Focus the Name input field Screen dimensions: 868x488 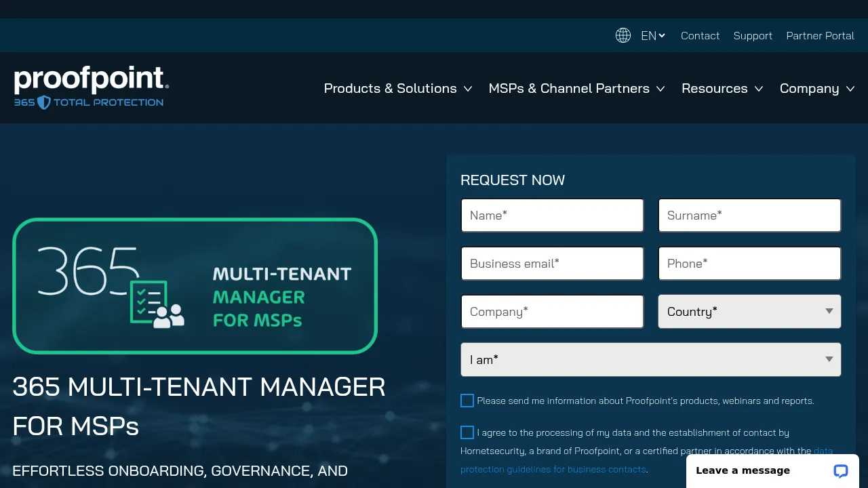click(x=552, y=216)
